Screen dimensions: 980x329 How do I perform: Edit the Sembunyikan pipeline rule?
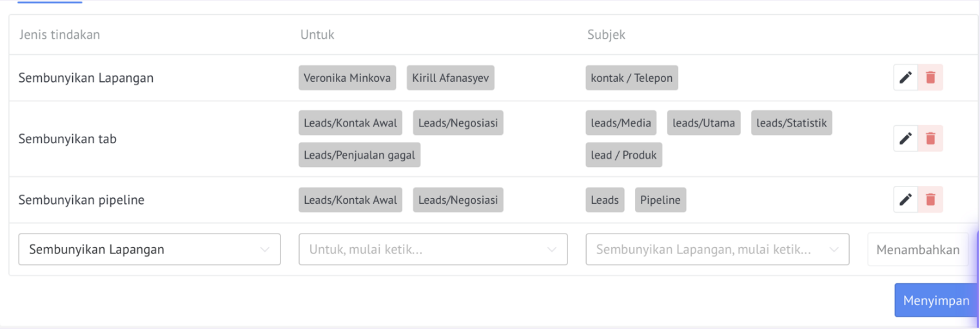tap(905, 200)
